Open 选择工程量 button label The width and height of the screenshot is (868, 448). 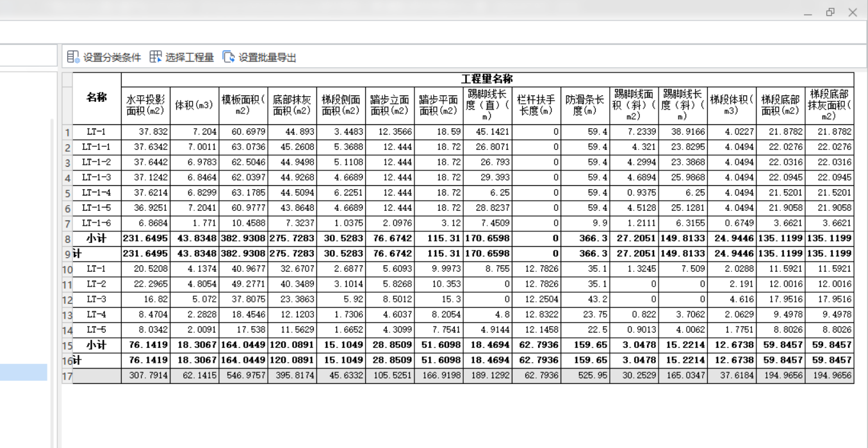[190, 58]
